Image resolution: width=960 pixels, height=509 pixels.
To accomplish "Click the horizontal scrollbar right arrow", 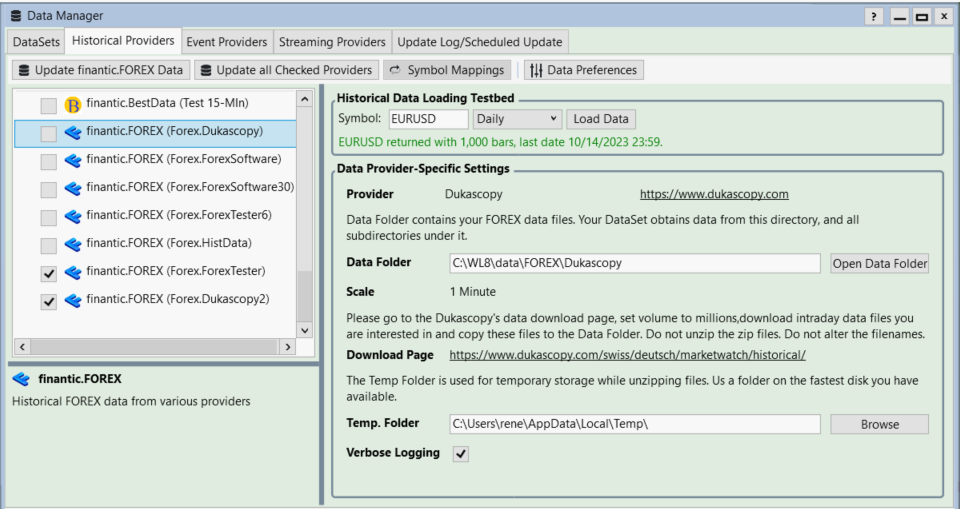I will pos(288,347).
